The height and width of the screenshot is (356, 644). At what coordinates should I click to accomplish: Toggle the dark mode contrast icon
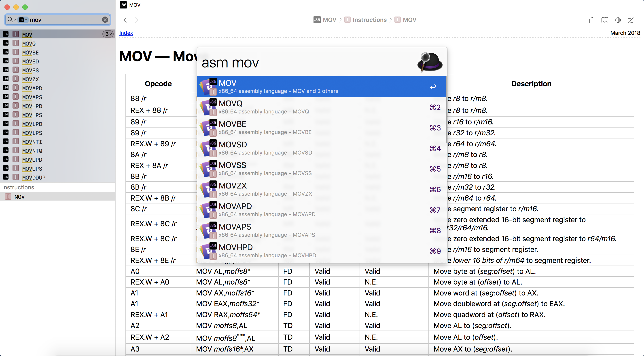click(618, 20)
